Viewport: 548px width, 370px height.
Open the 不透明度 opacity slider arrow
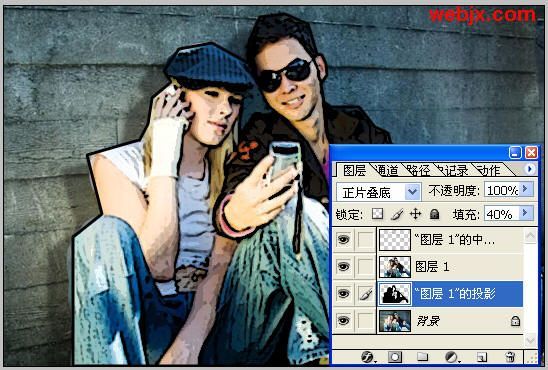coord(525,189)
